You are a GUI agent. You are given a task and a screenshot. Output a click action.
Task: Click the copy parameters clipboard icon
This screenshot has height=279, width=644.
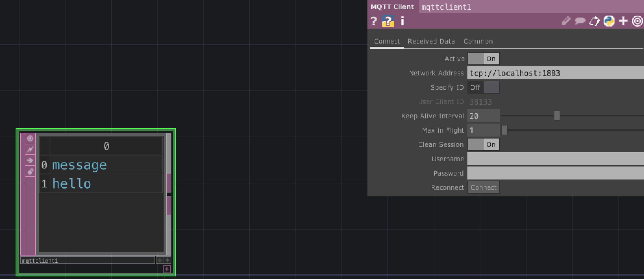(594, 21)
